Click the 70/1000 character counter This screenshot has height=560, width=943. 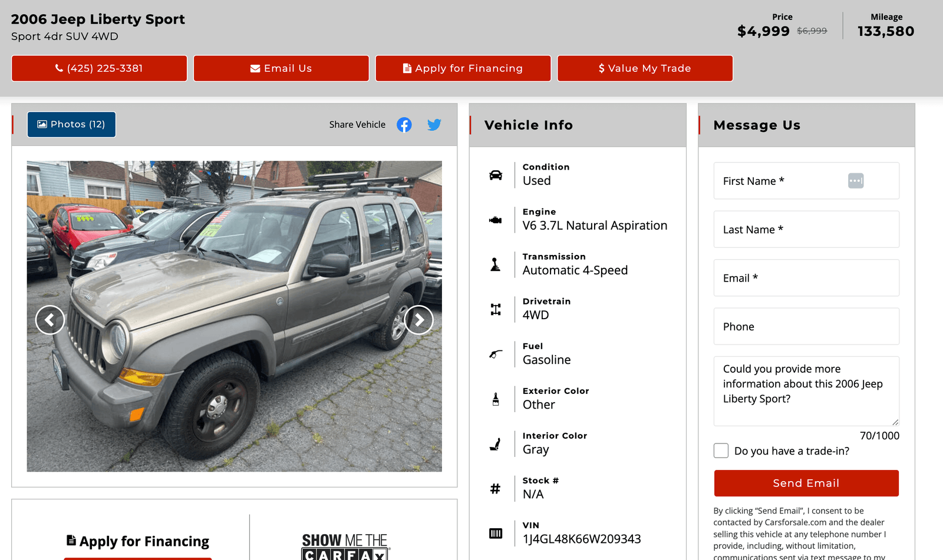point(879,436)
